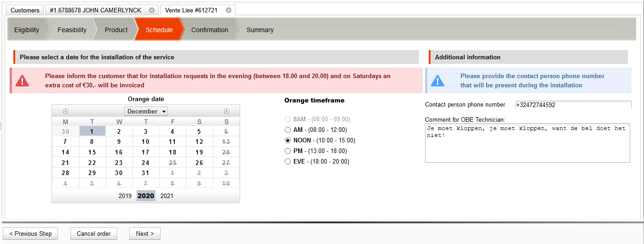Go to previous month in calendar

[65, 111]
